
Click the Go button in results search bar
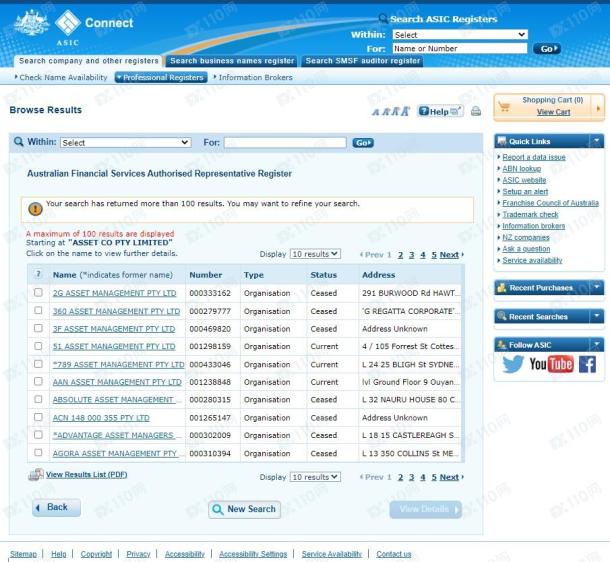(363, 143)
